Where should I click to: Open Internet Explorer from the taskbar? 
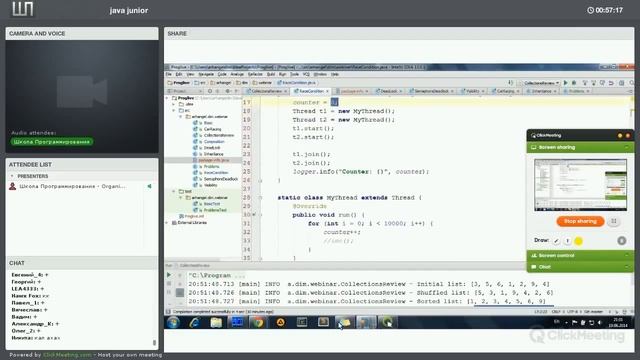pyautogui.click(x=195, y=322)
